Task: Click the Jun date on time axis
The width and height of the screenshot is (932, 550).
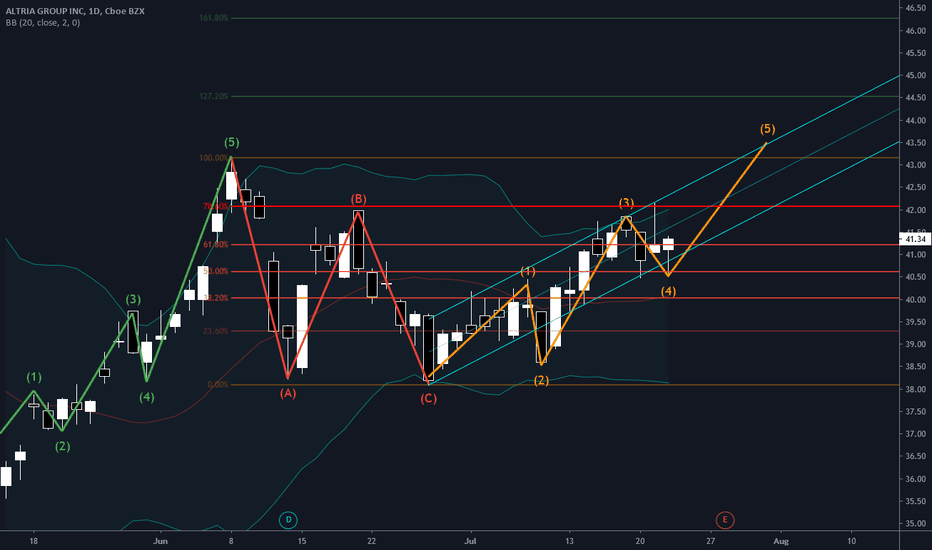Action: click(160, 541)
